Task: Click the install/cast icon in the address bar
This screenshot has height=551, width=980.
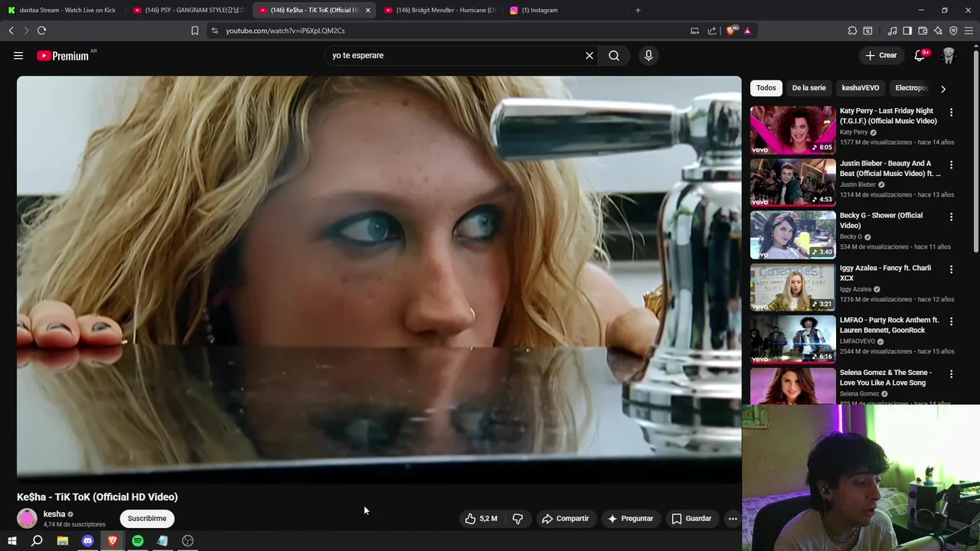Action: pos(694,31)
